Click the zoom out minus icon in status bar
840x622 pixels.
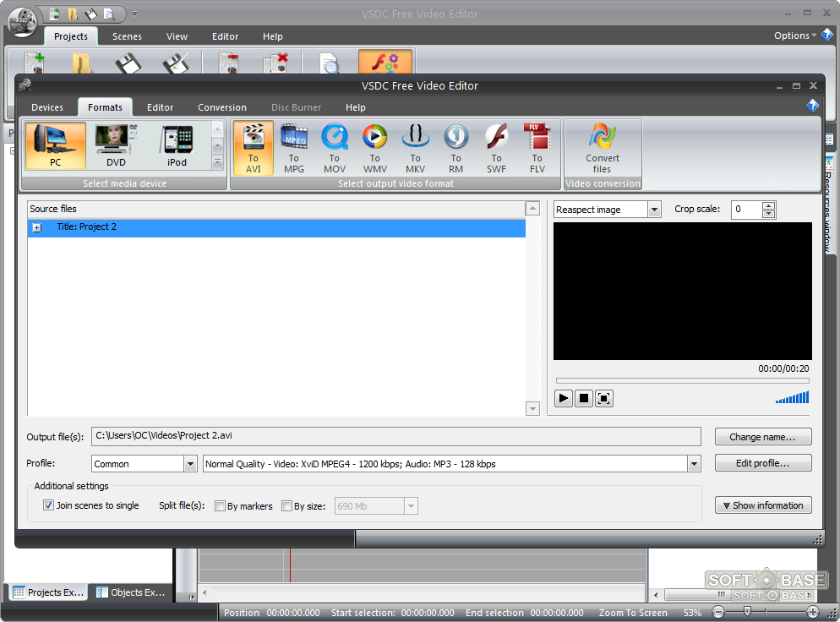[x=718, y=612]
